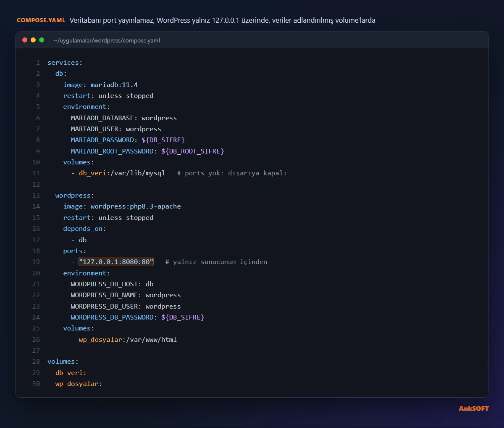Click value 'wordpress:php8.3-apache'
The width and height of the screenshot is (504, 428).
[136, 206]
